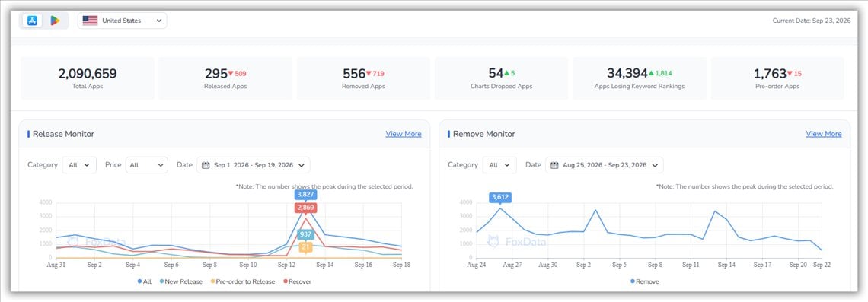Open the Removed Apps card
868x302 pixels.
coord(363,78)
